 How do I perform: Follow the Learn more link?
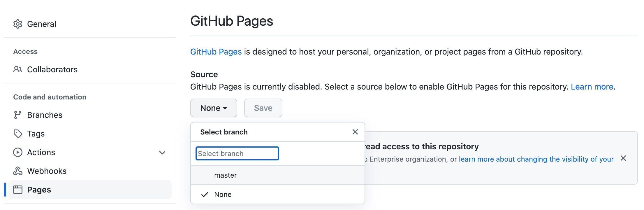click(592, 87)
